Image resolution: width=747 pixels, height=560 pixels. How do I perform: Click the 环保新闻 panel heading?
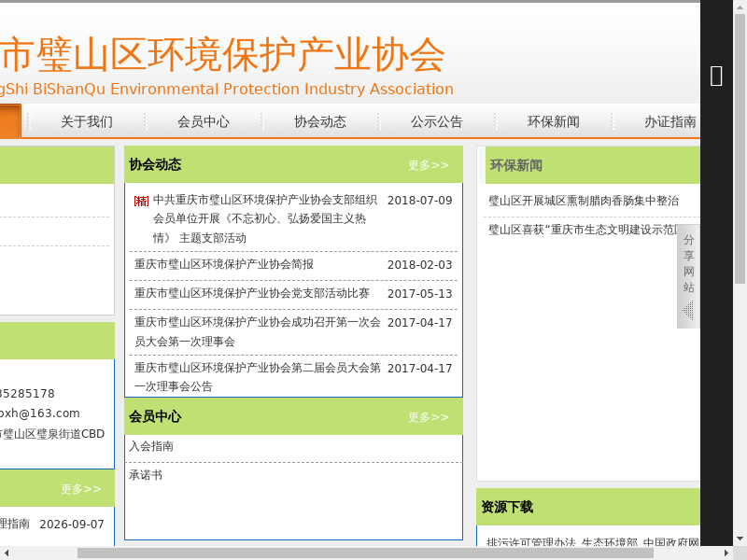click(x=516, y=165)
